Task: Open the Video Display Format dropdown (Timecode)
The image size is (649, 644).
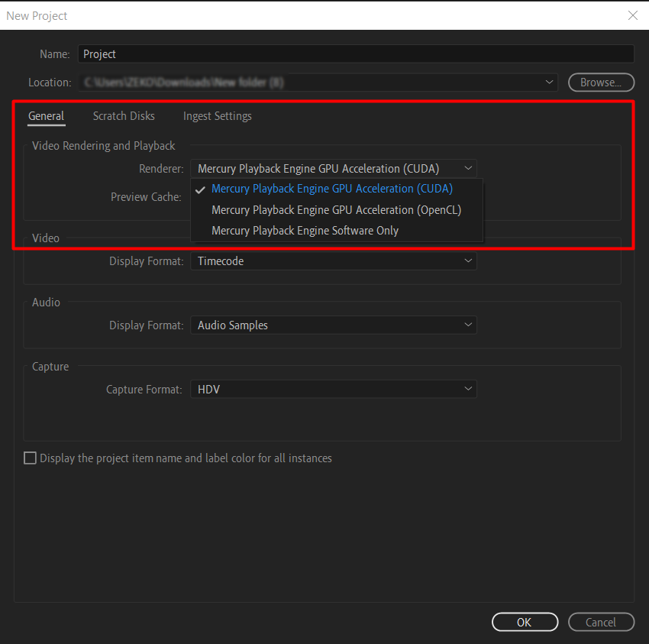Action: point(334,261)
